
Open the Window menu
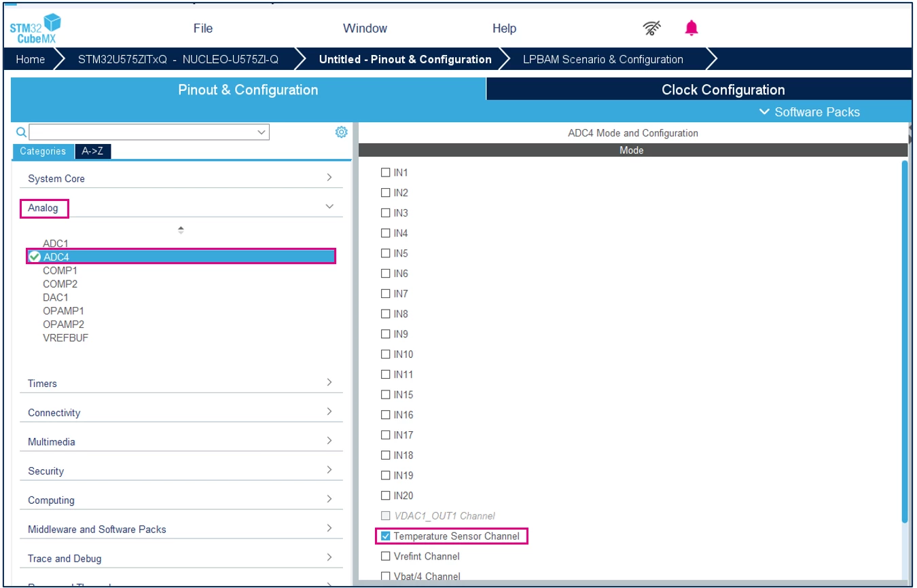(x=365, y=29)
